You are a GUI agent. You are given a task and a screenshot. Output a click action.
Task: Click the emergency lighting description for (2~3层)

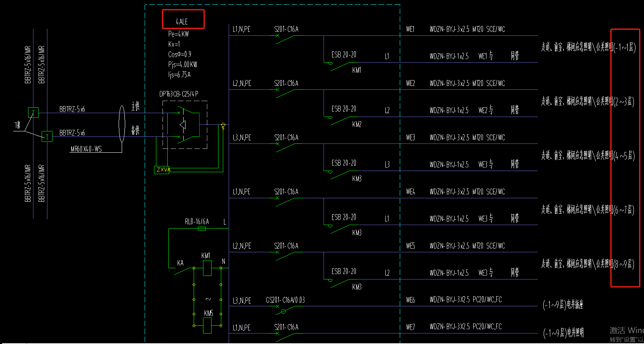click(x=588, y=101)
